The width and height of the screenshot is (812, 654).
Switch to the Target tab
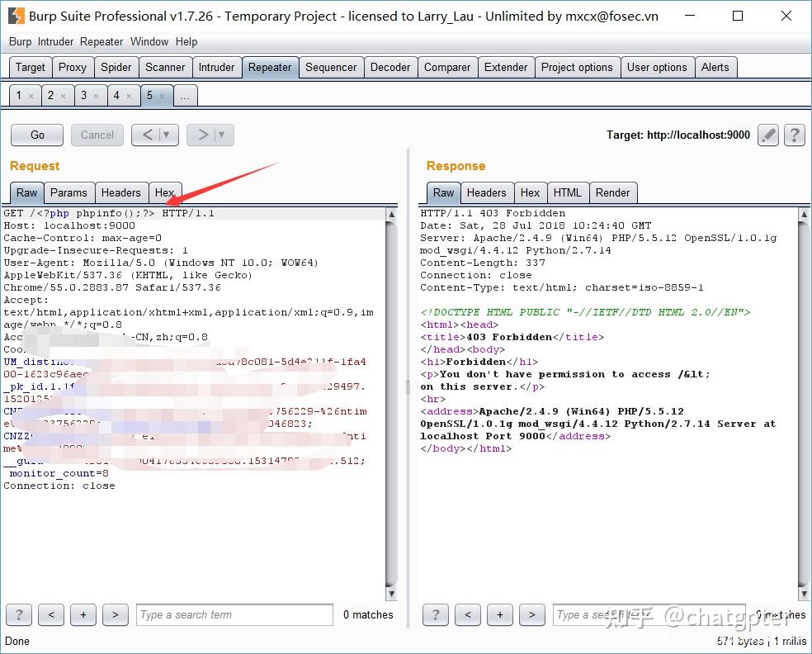(30, 68)
